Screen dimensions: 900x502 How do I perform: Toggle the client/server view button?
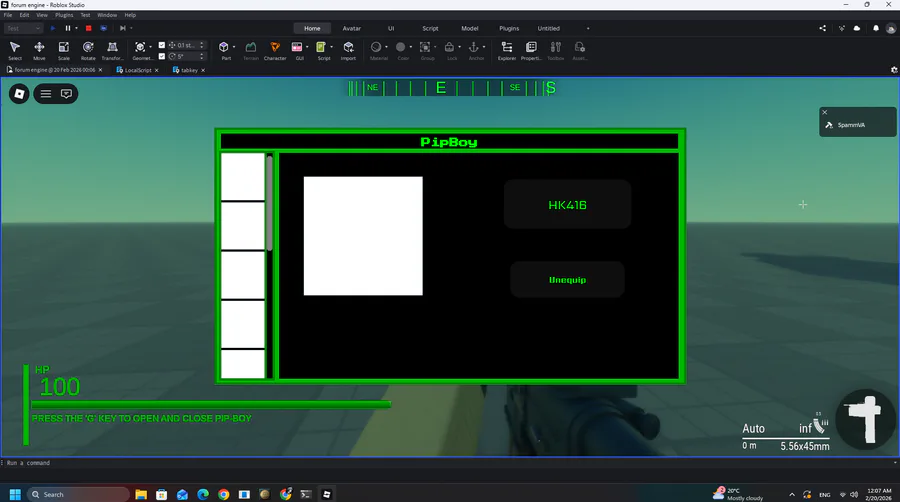coord(103,28)
